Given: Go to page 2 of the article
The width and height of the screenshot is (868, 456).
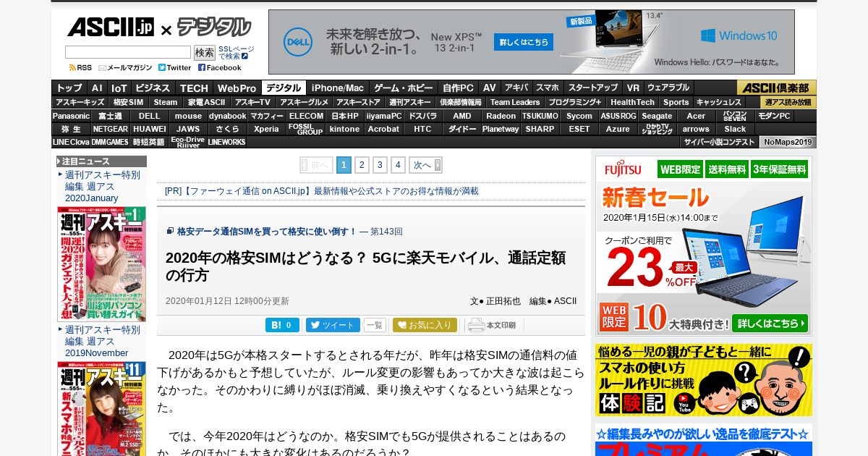Looking at the screenshot, I should (x=362, y=165).
